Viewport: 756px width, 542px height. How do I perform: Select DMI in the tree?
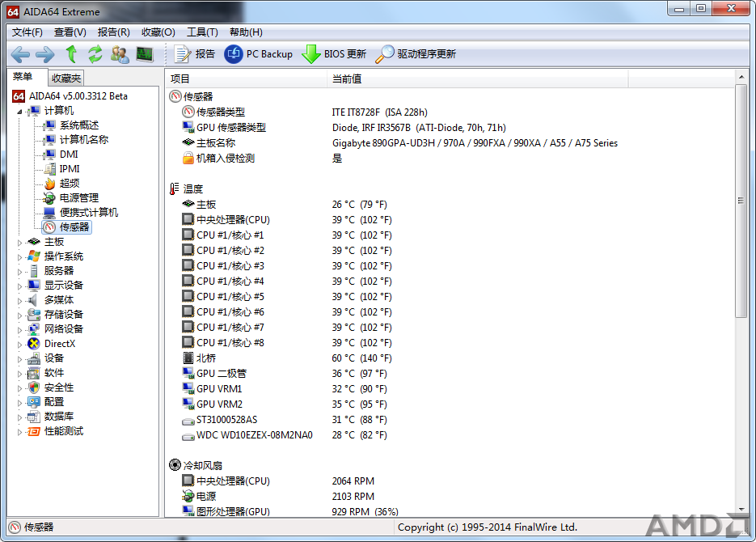click(x=69, y=155)
